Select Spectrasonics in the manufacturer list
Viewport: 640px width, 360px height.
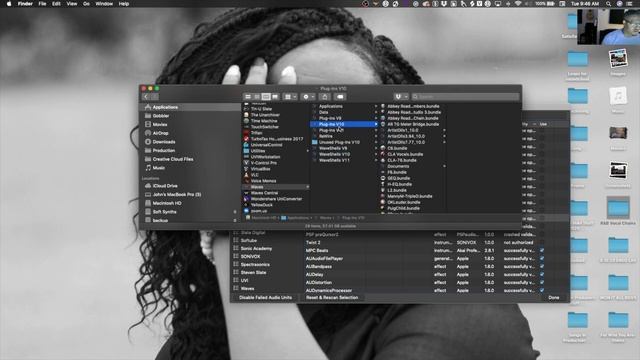[255, 264]
